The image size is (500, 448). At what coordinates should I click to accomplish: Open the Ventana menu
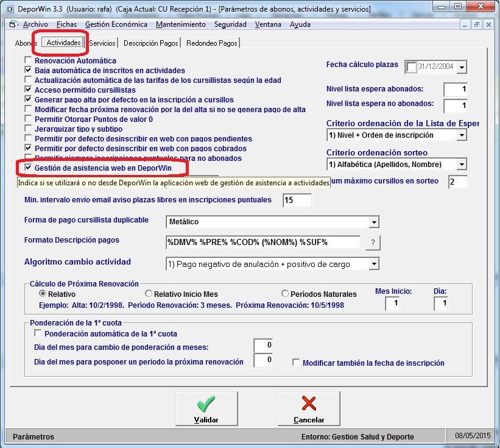click(x=268, y=24)
